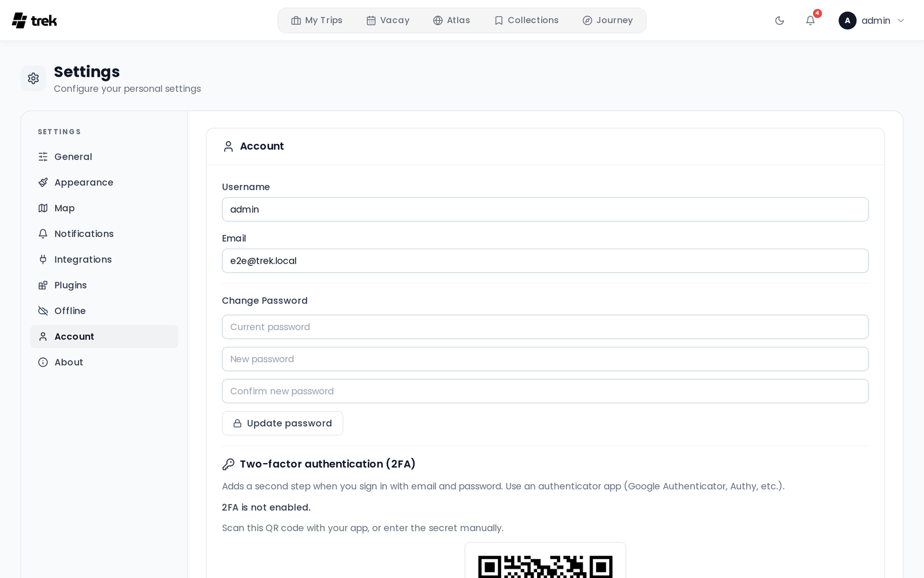Click the Integrations plug icon

[x=43, y=260]
